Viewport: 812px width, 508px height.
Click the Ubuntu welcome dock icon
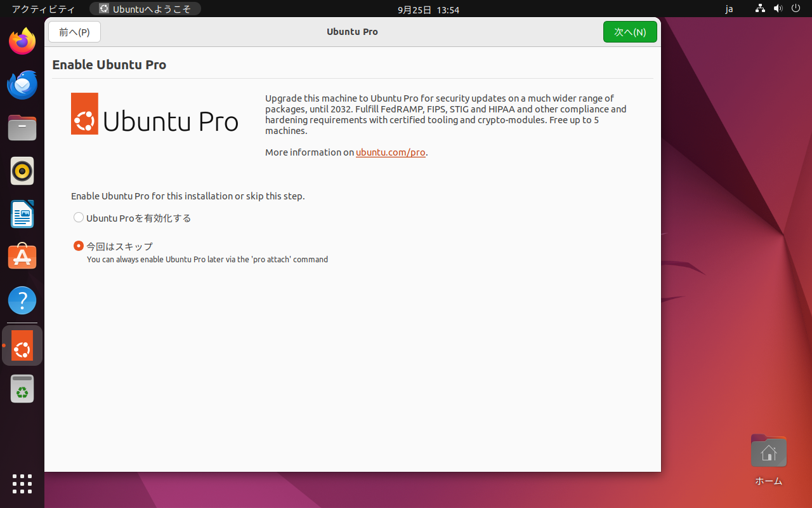[x=22, y=346]
